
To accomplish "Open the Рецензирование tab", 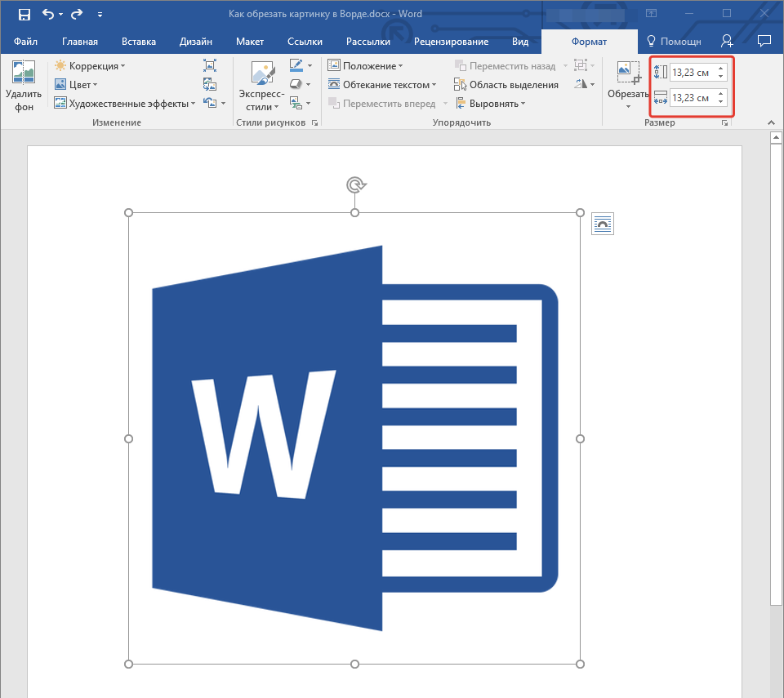I will coord(451,42).
